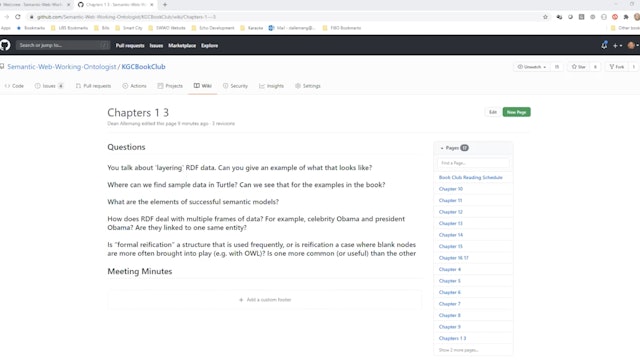Collapse the Pages list expander
The height and width of the screenshot is (360, 640).
pyautogui.click(x=442, y=148)
